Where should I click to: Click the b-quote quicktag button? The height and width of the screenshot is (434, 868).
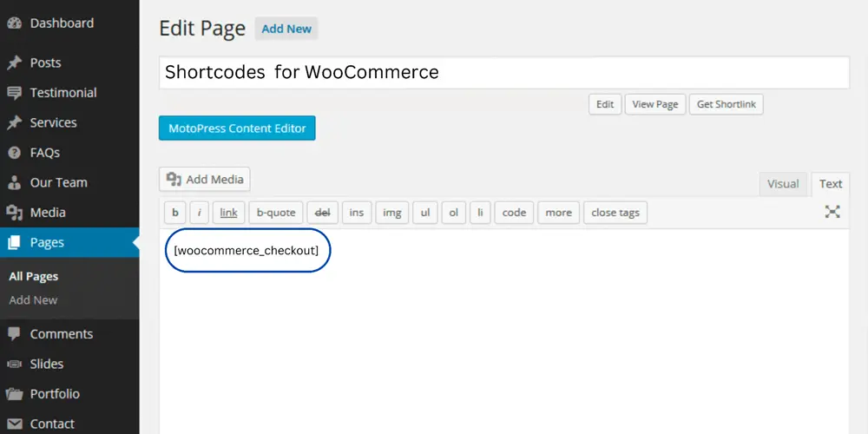pos(276,213)
